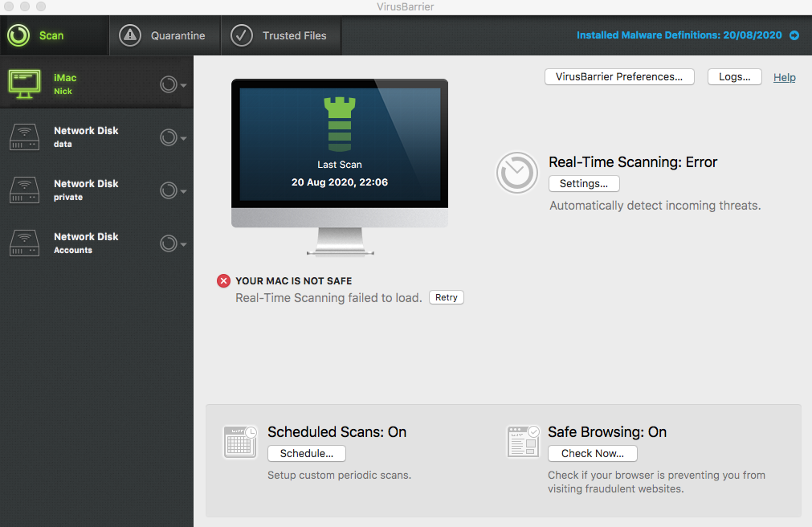The height and width of the screenshot is (527, 812).
Task: Click the green castle tower icon
Action: 340,125
